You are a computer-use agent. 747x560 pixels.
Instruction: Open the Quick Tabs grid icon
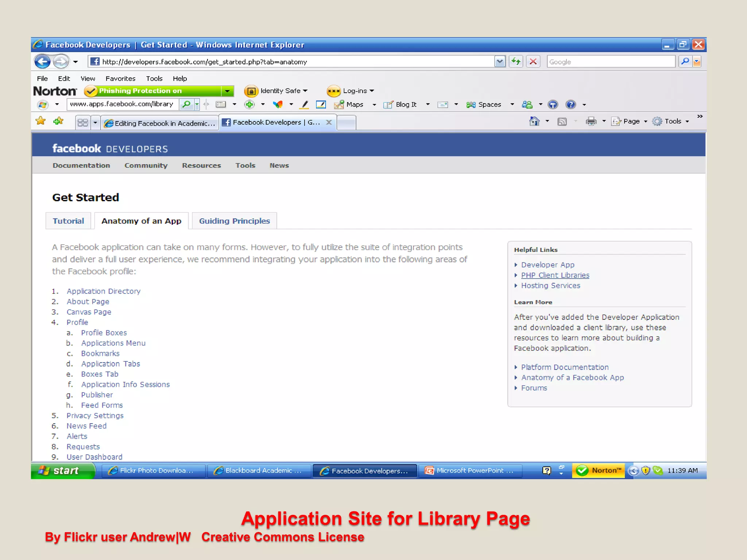83,122
